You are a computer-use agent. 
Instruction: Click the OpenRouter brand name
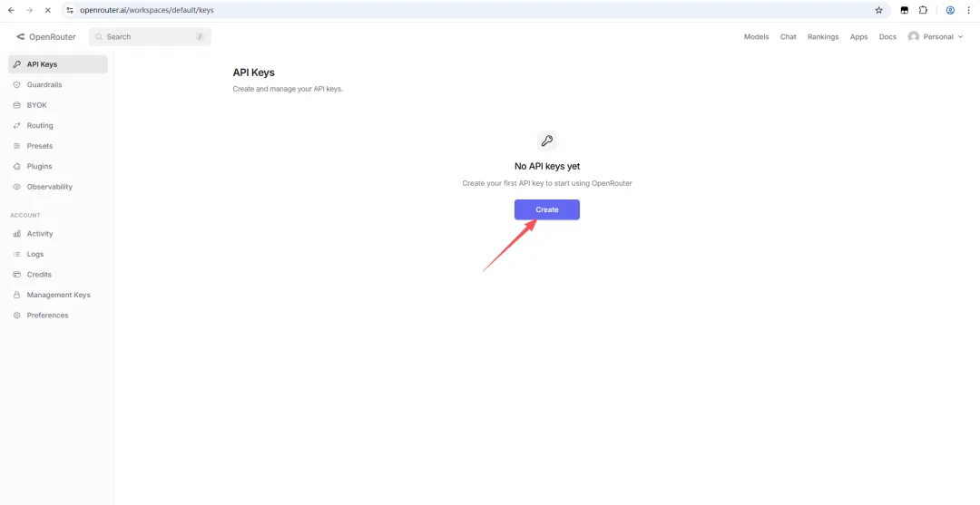pos(53,37)
